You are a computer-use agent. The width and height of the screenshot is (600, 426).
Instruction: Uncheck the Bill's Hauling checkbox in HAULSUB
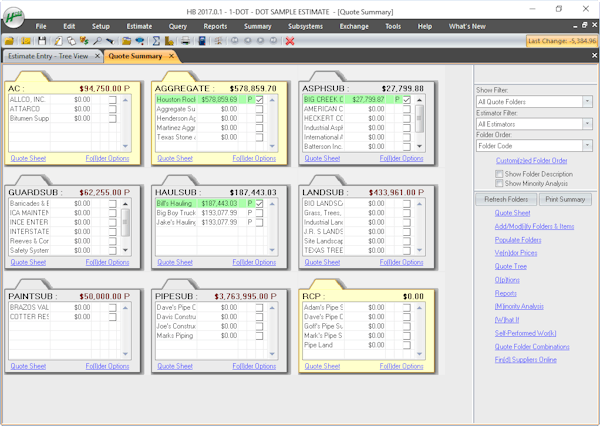point(259,203)
